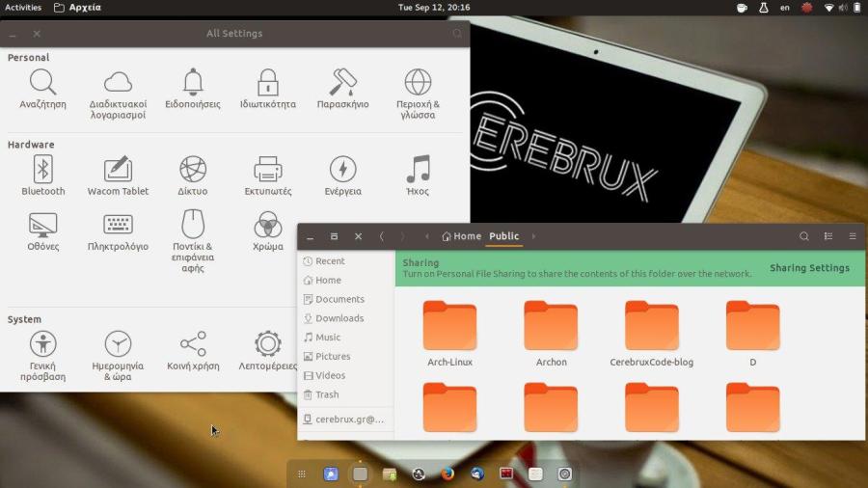Viewport: 868px width, 488px height.
Task: Open the Οθόνες displays settings
Action: 42,231
